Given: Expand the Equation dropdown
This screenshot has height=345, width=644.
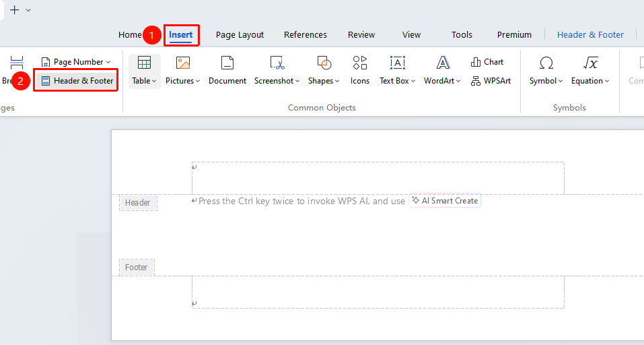Looking at the screenshot, I should 606,81.
